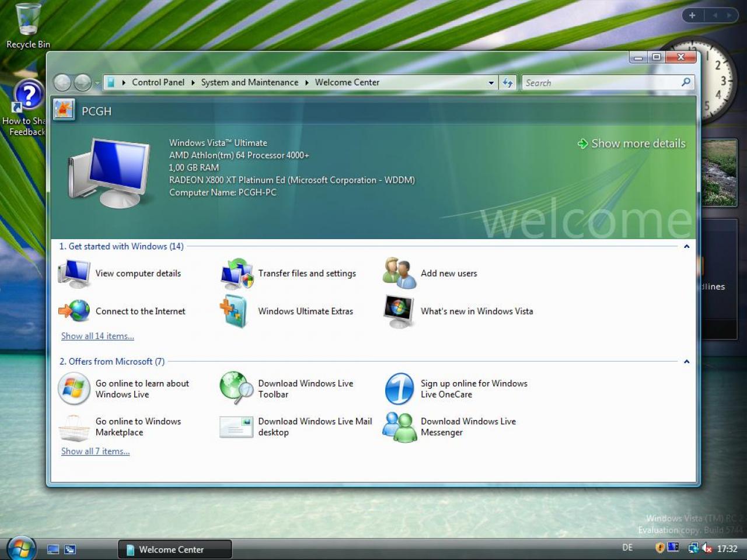Open the Start menu orb
747x560 pixels.
22,548
